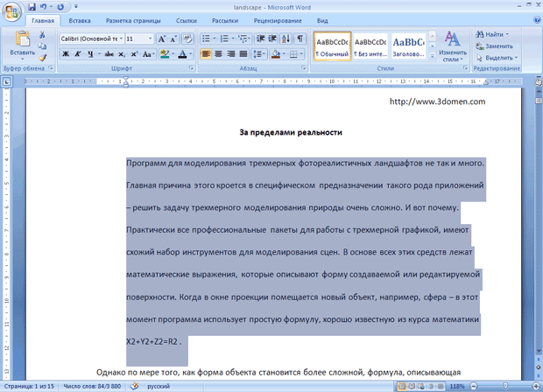Switch to full screen reading view

412,386
